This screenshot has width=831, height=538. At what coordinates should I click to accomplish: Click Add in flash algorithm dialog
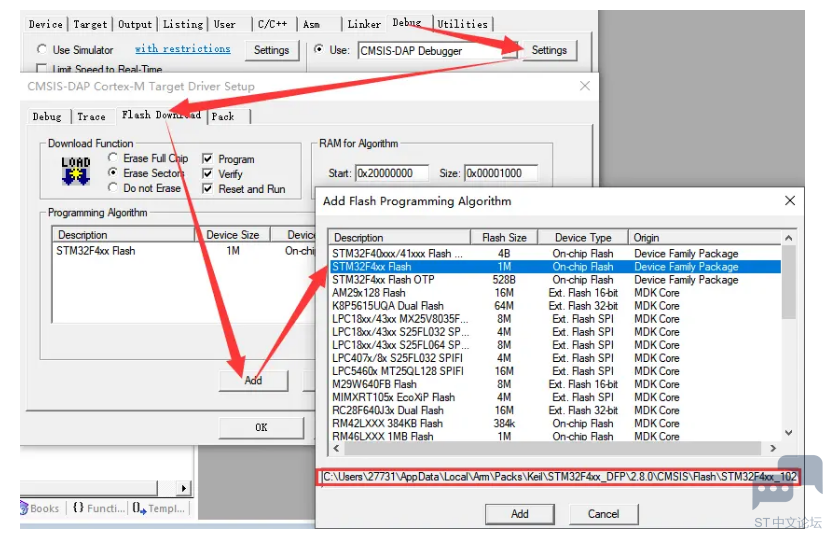pos(519,514)
